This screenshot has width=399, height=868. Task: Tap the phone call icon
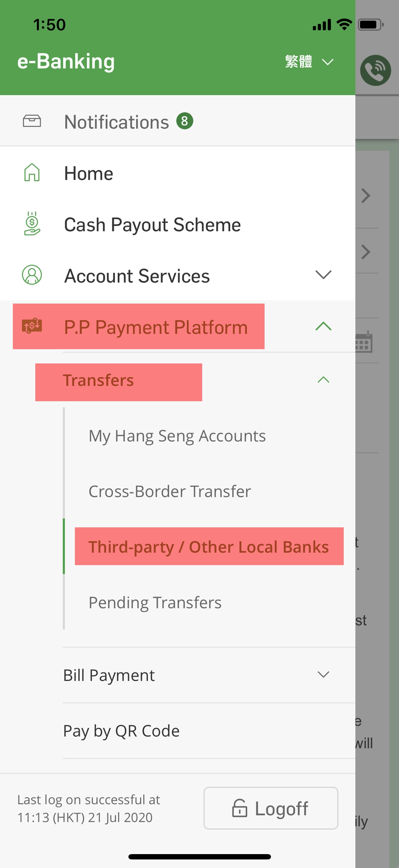pos(375,70)
